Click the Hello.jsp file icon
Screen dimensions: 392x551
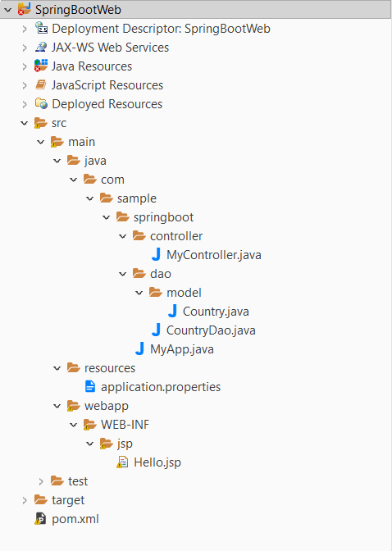[122, 462]
